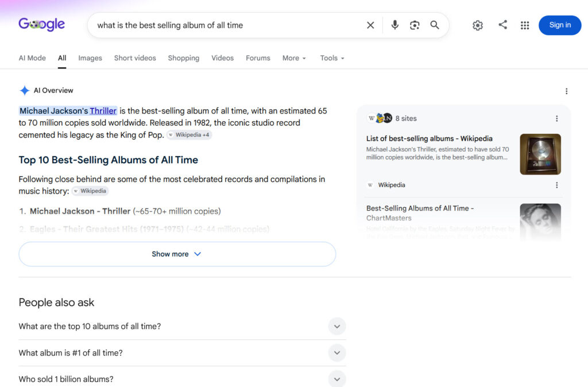Click the platinum record thumbnail

pos(540,154)
